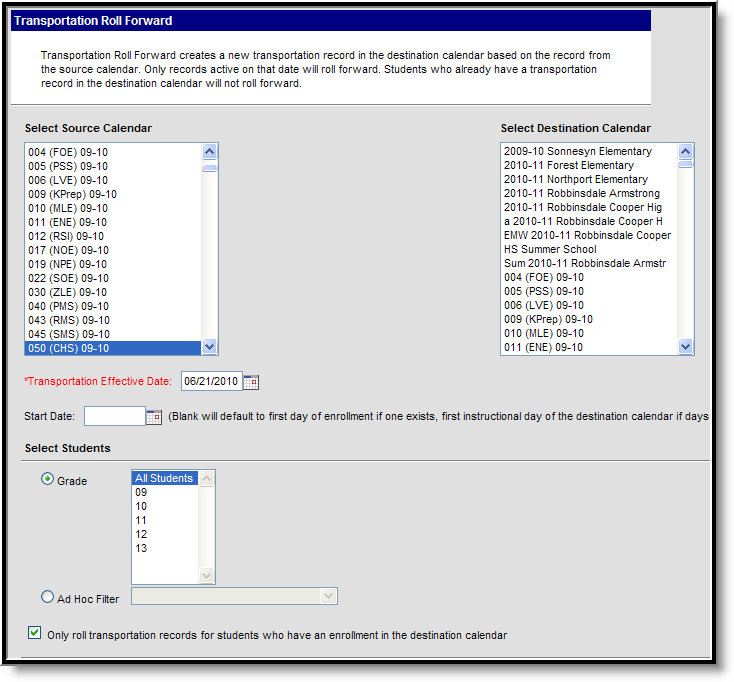Select 005 (PSS) 09-10 in Source Calendar

[x=113, y=166]
